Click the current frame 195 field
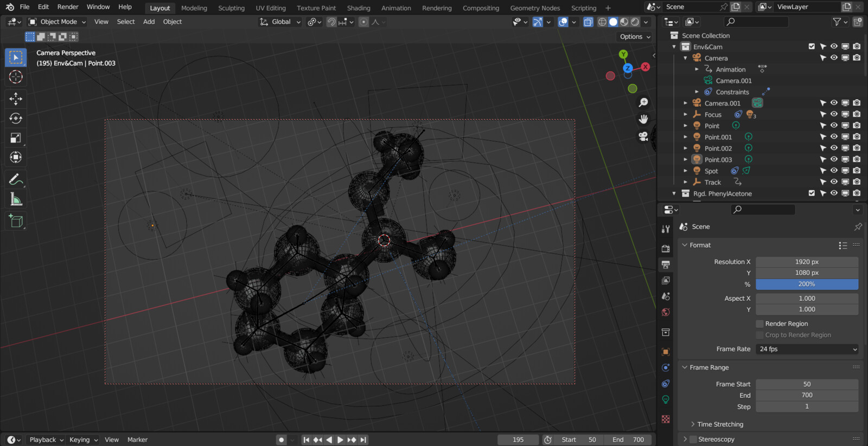This screenshot has height=446, width=868. click(518, 439)
